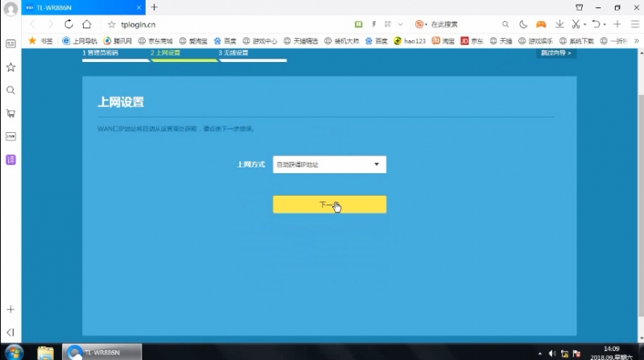Expand the scissors tool dropdown arrow
Screen dimensions: 644x360
[x=585, y=25]
